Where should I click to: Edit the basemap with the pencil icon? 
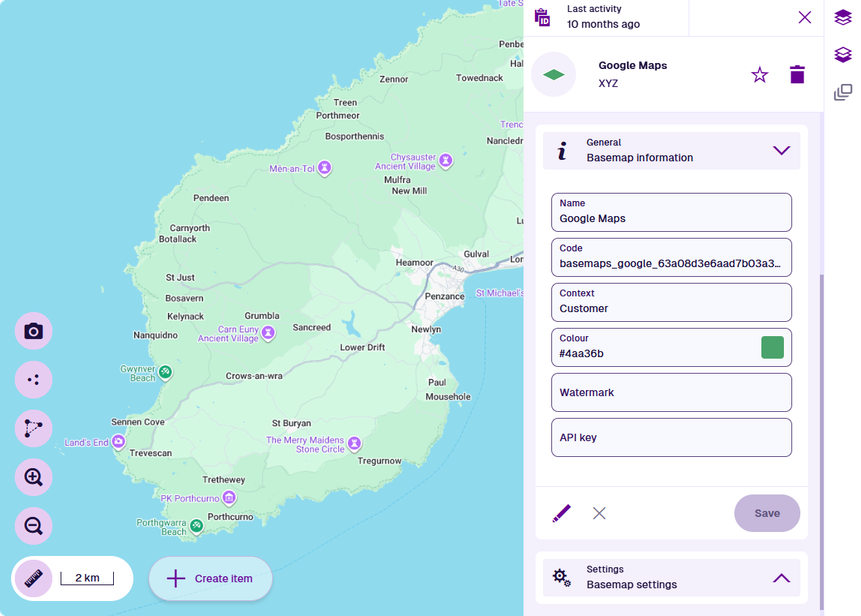561,513
